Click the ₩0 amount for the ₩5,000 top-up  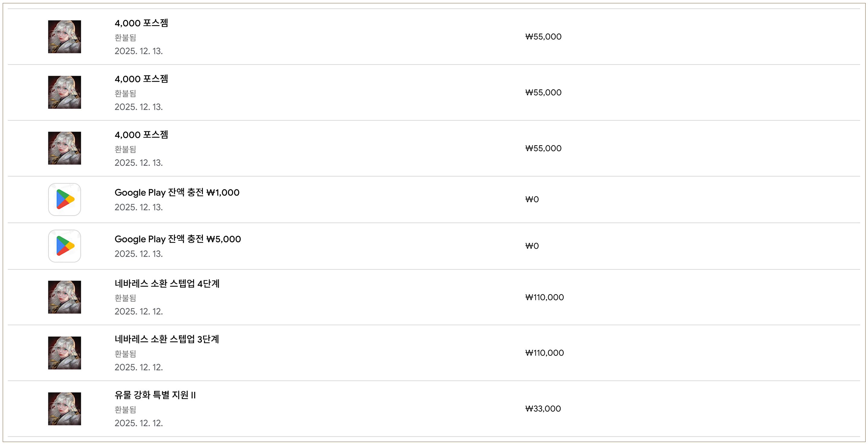532,246
